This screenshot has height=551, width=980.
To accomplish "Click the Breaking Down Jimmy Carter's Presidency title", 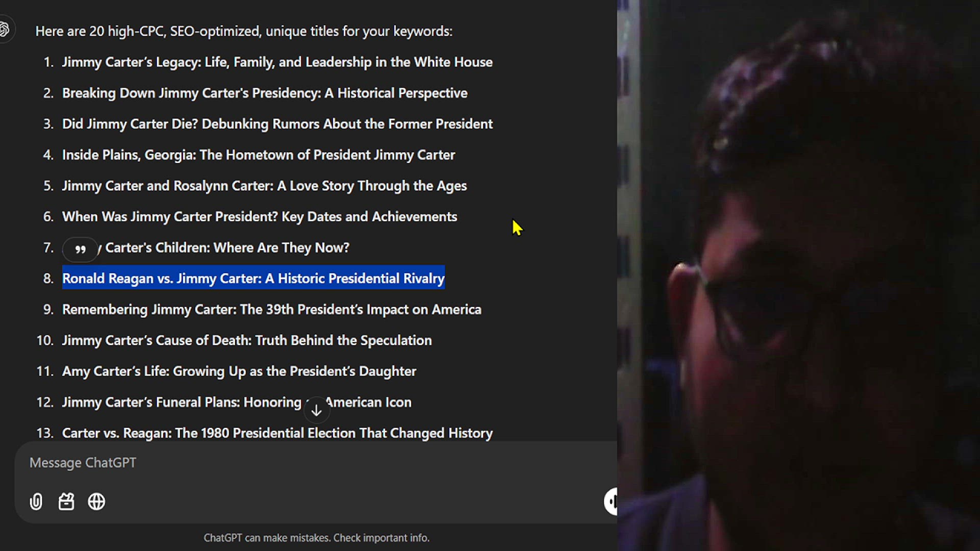I will tap(264, 93).
